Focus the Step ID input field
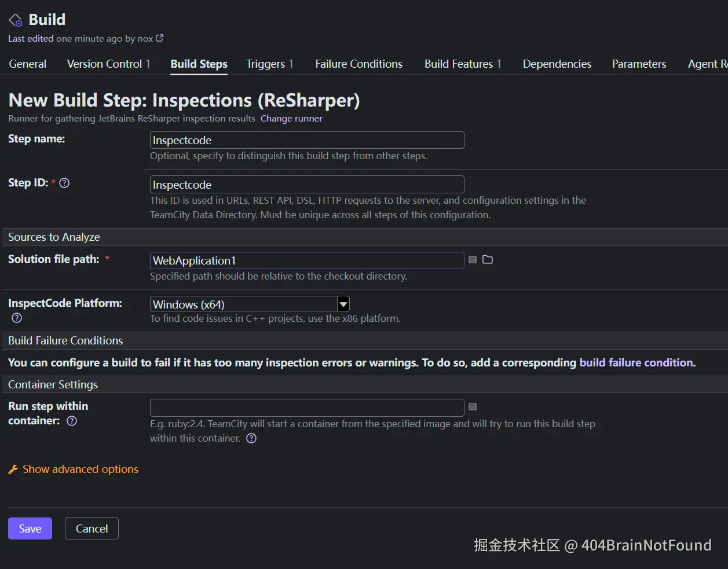Viewport: 728px width, 569px height. (x=307, y=185)
